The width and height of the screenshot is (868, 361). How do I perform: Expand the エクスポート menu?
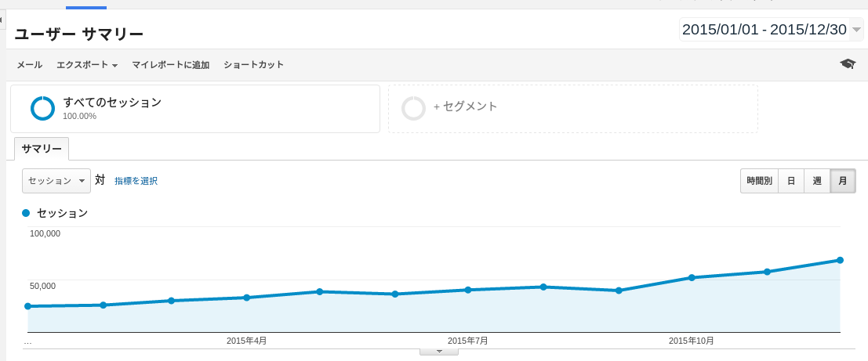(x=86, y=65)
